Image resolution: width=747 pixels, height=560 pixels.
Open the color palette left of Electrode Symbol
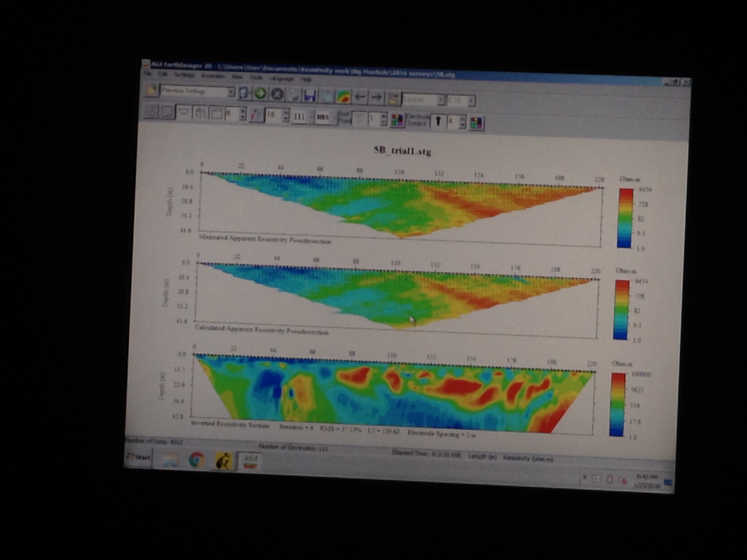[x=398, y=120]
